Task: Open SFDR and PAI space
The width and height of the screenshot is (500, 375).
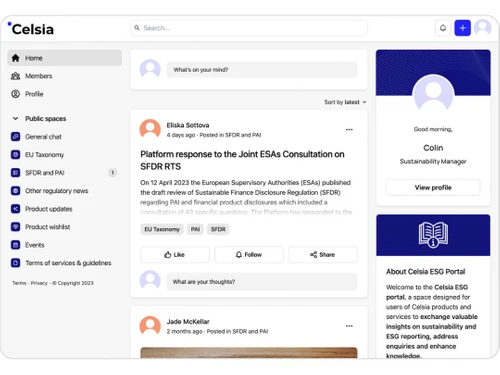Action: [x=65, y=173]
